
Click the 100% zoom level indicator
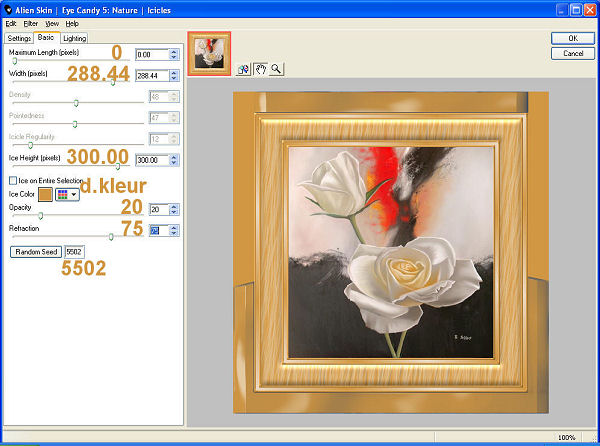(566, 437)
